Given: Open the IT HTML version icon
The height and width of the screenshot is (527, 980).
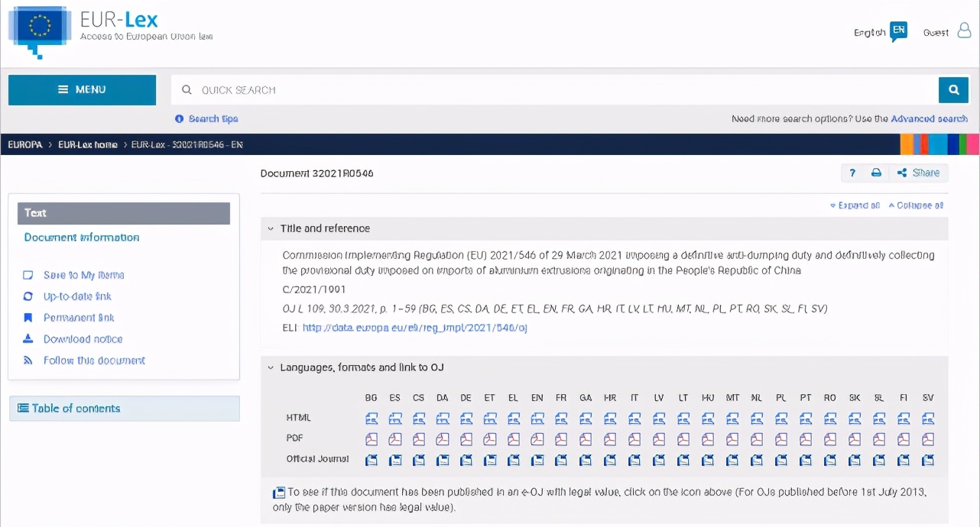Looking at the screenshot, I should (634, 419).
